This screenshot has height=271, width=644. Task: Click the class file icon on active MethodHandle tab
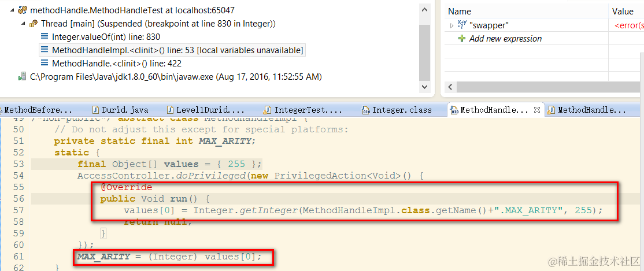pos(454,110)
